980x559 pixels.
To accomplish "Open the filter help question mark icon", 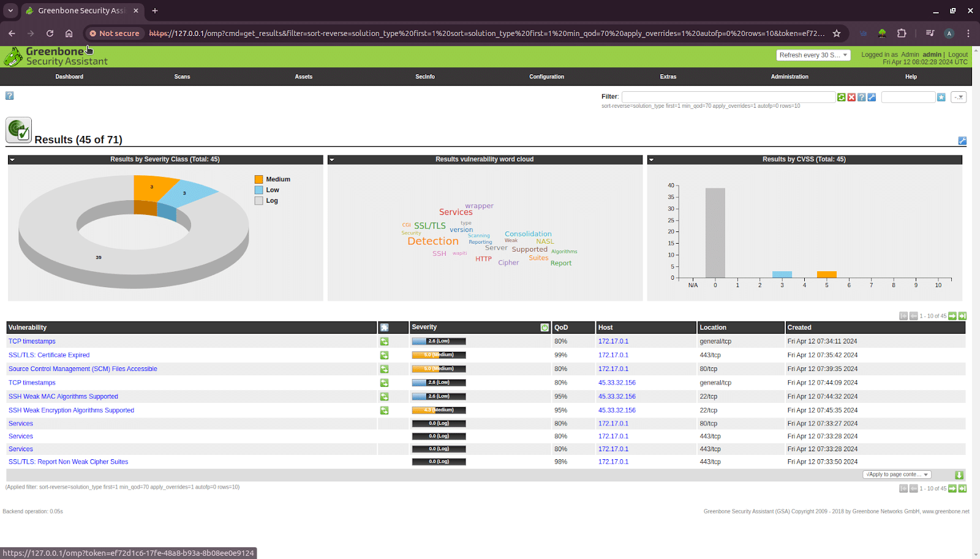I will 861,97.
